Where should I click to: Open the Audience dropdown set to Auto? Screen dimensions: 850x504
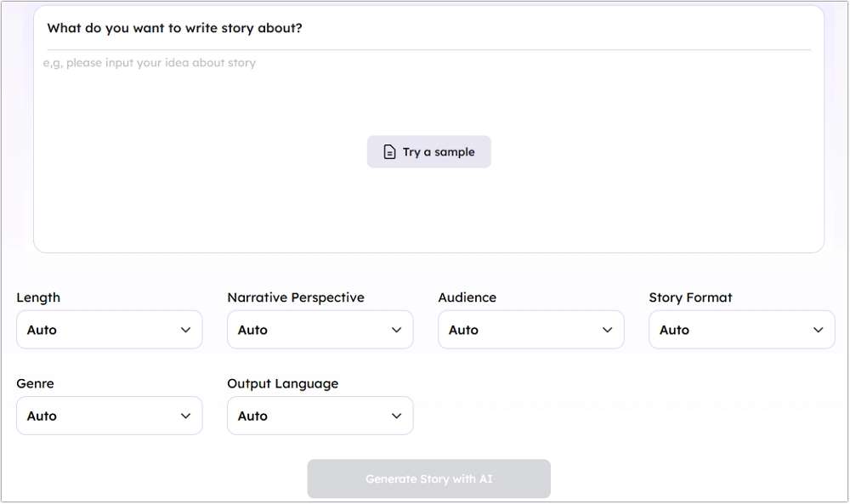point(530,330)
